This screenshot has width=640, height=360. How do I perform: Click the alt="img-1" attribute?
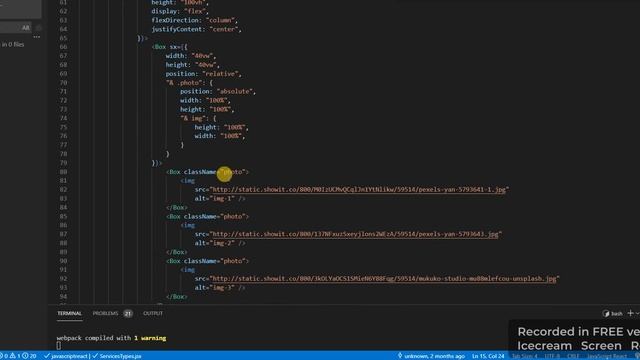[215, 198]
